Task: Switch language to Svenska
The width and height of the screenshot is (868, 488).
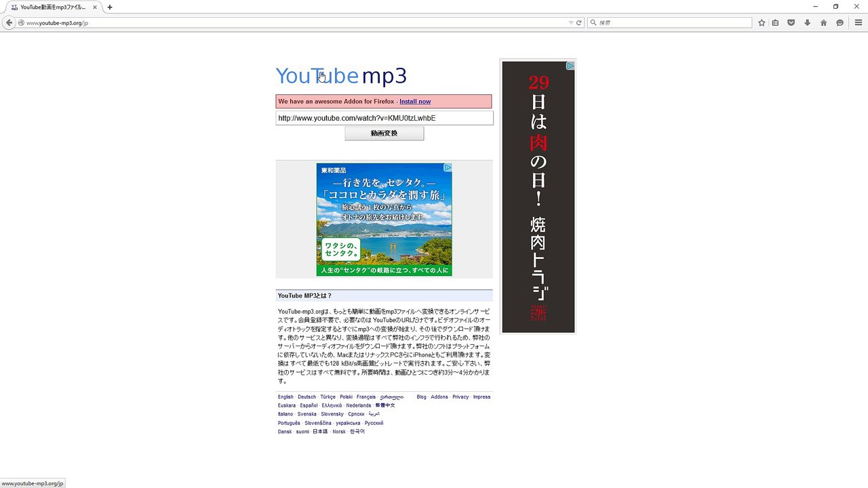Action: coord(307,414)
